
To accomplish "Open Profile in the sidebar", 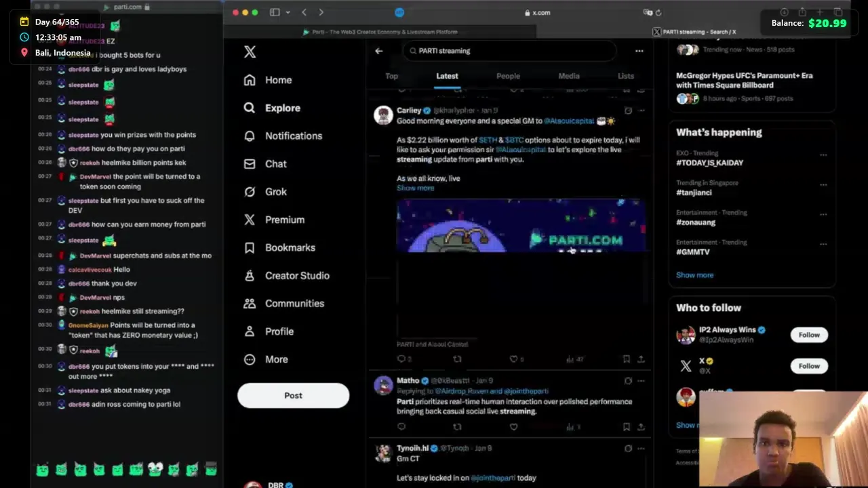I will click(269, 331).
